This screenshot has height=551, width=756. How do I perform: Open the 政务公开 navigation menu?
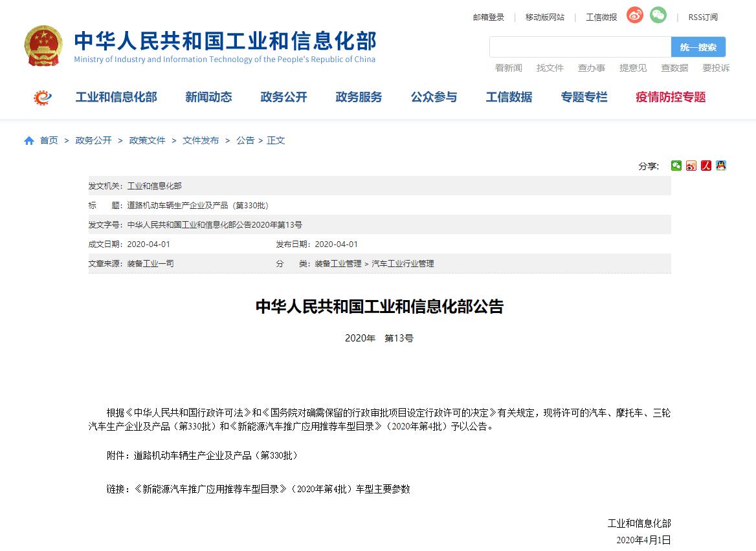coord(283,98)
